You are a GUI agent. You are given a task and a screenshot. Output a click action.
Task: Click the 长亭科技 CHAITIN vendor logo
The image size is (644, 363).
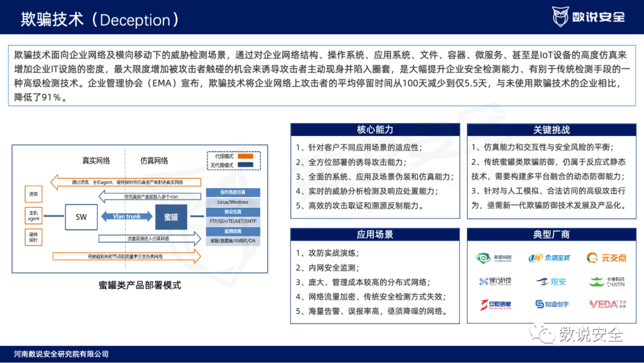point(606,282)
